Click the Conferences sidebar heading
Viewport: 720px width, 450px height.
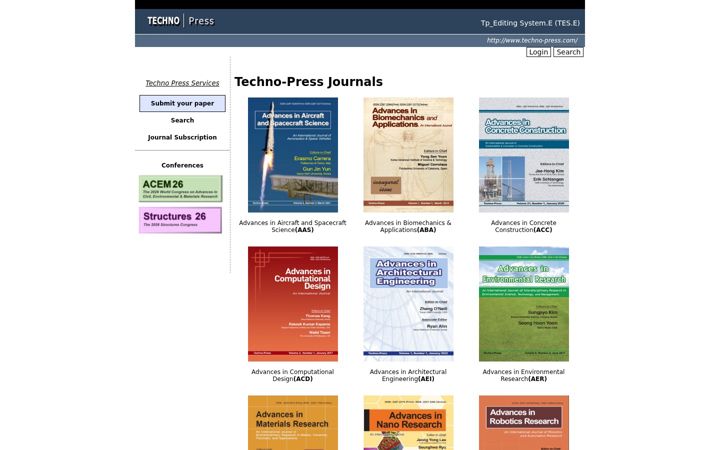pyautogui.click(x=182, y=165)
